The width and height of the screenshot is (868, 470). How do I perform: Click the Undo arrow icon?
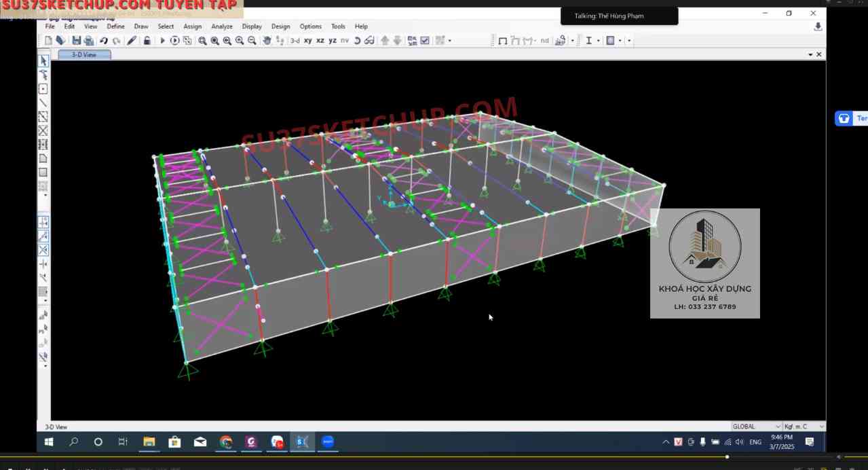[104, 41]
